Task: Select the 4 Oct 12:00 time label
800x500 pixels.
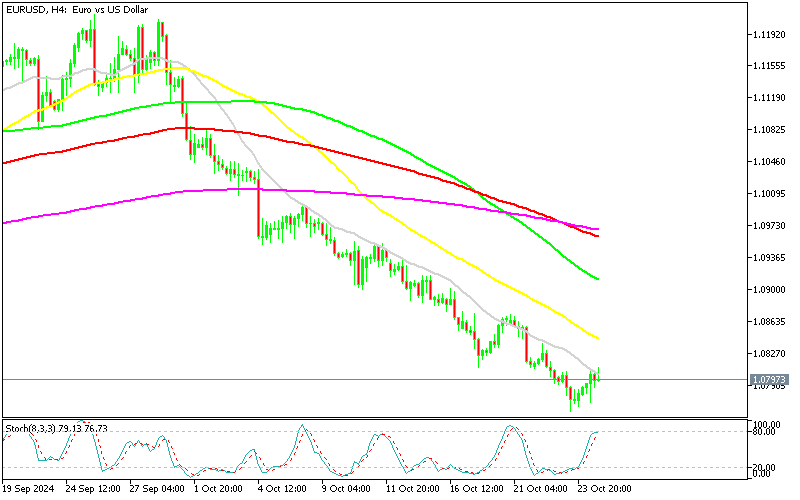Action: click(281, 490)
